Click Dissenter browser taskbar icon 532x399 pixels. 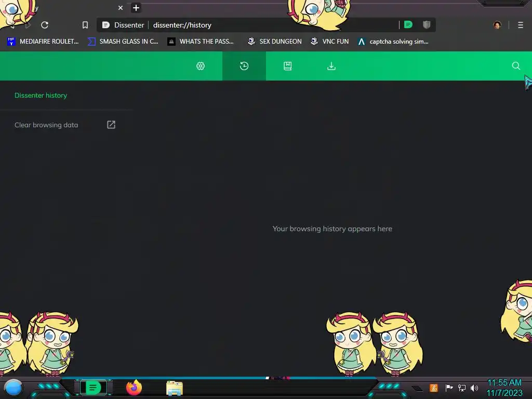coord(94,388)
